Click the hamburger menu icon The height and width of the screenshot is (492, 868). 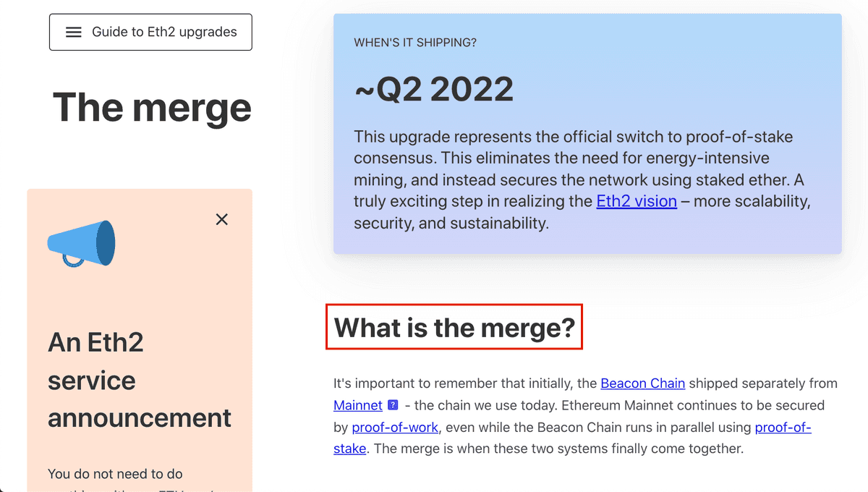tap(72, 32)
